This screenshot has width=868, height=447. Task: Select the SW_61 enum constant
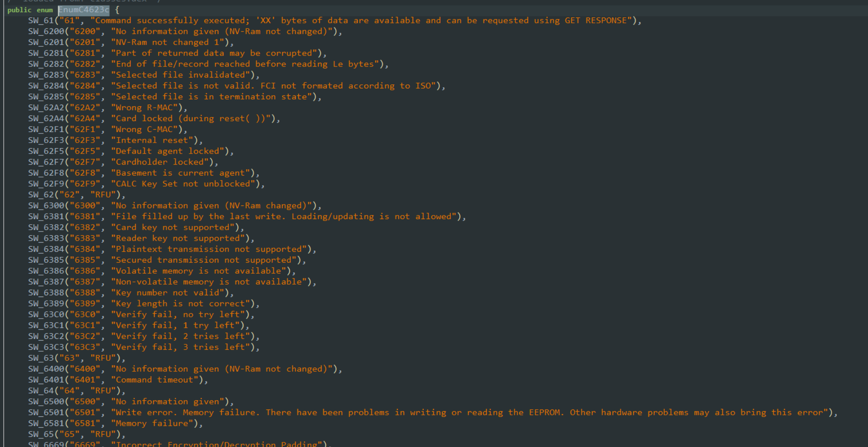tap(41, 21)
